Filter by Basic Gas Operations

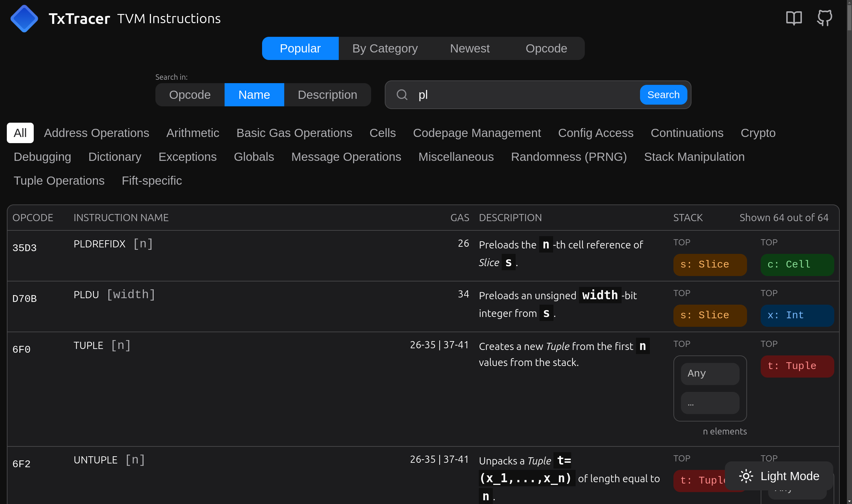tap(294, 133)
